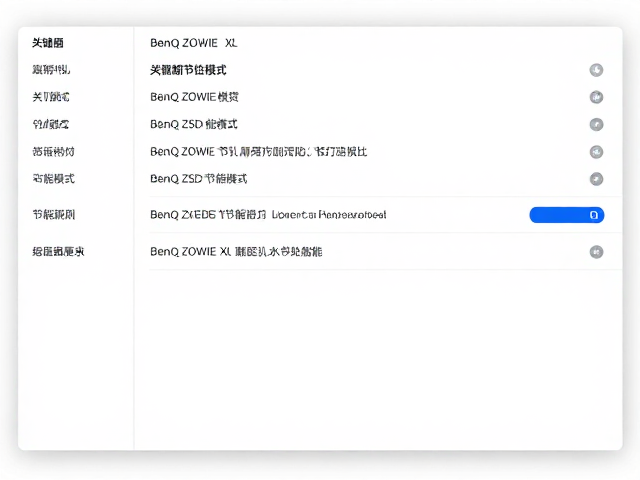Click the round icon on BenQ ZSD 能模式 row
The image size is (640, 480).
coord(596,124)
